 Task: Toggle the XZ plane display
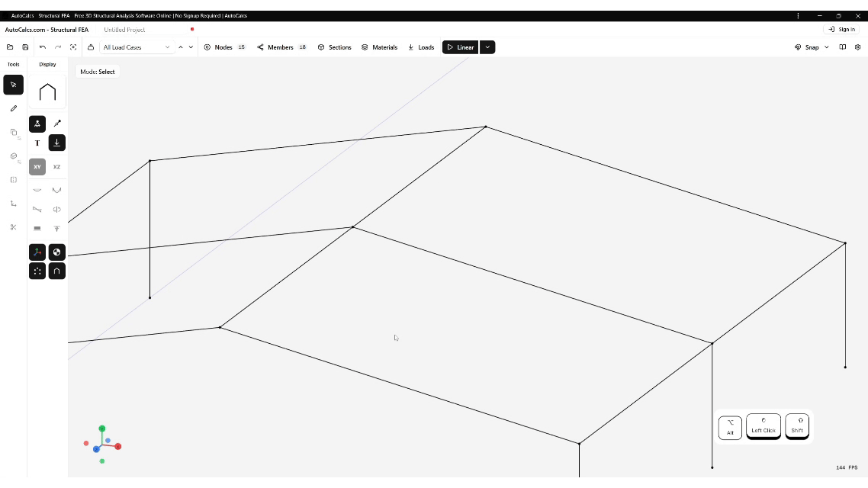click(56, 167)
